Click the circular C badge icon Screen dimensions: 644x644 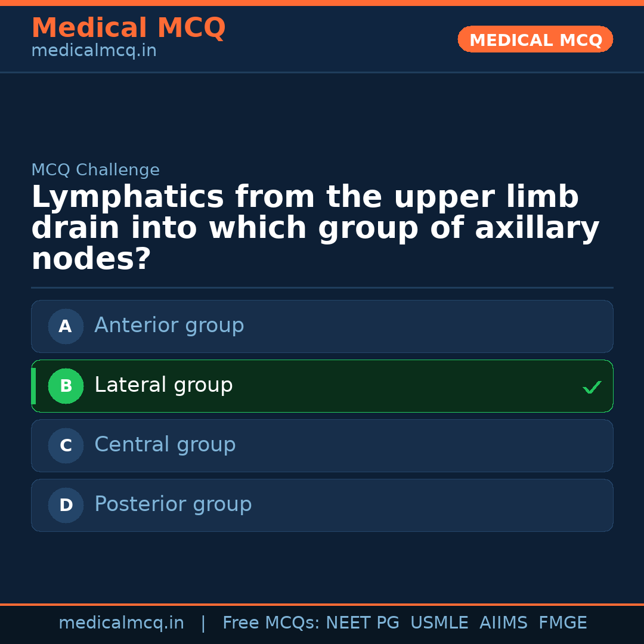pyautogui.click(x=66, y=445)
